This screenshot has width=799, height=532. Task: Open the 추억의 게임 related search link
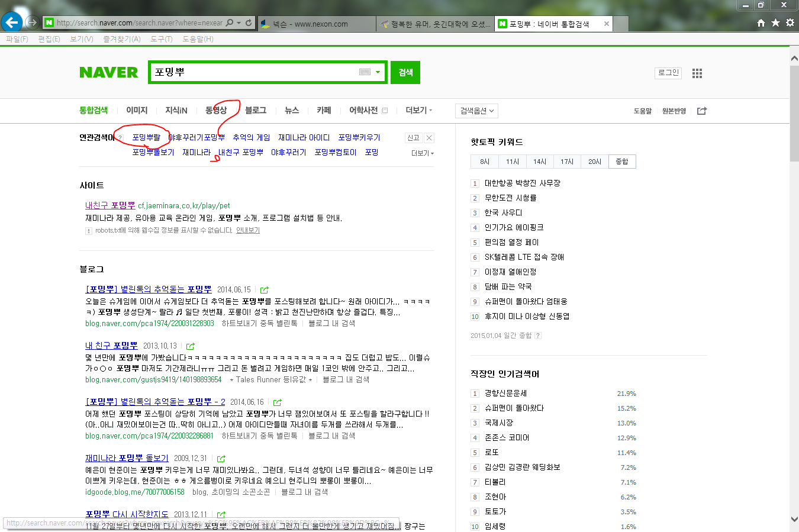pyautogui.click(x=251, y=137)
